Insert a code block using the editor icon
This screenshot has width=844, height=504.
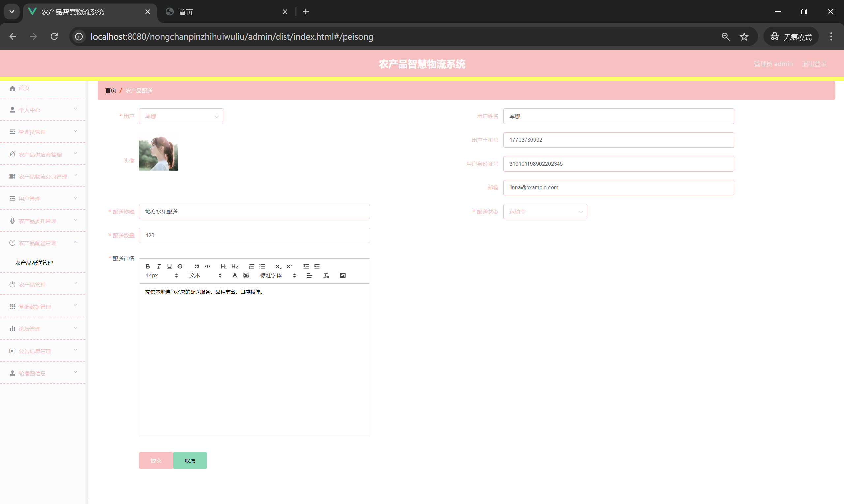pyautogui.click(x=207, y=266)
